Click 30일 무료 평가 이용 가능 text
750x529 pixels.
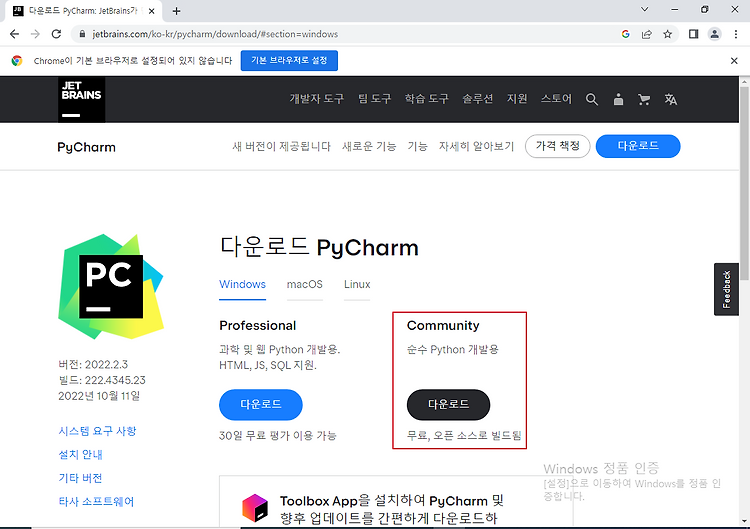(x=278, y=436)
